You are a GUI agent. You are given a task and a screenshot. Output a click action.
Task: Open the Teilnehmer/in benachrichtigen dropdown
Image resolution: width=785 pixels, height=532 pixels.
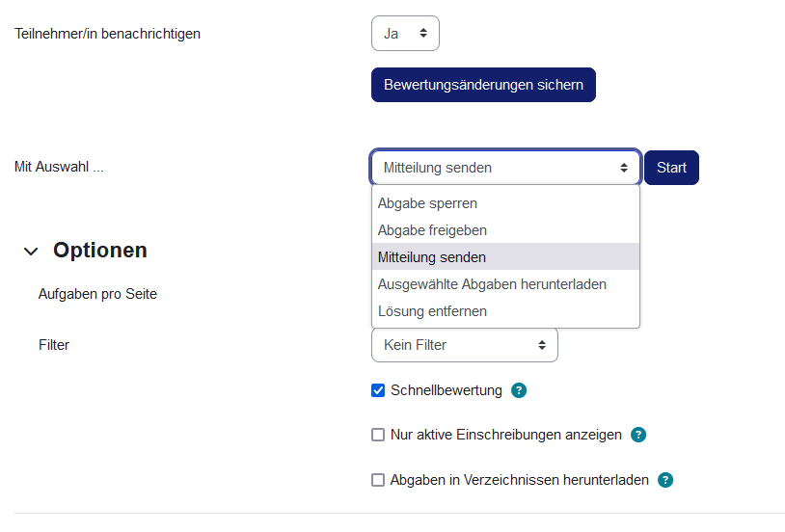pyautogui.click(x=405, y=33)
